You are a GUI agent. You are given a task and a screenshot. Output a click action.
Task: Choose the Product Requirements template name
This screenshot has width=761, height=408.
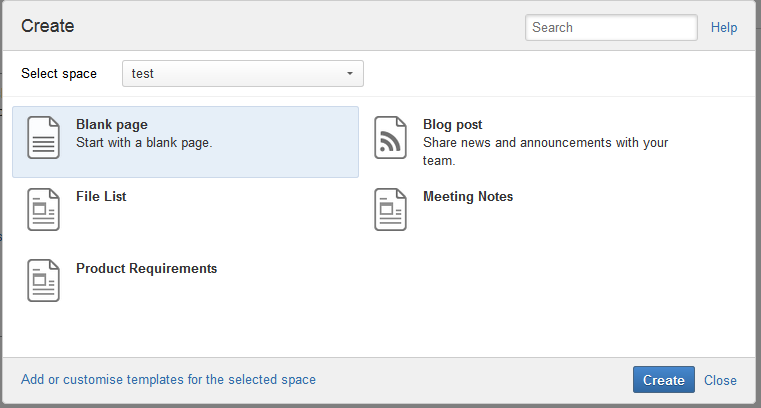pyautogui.click(x=146, y=269)
